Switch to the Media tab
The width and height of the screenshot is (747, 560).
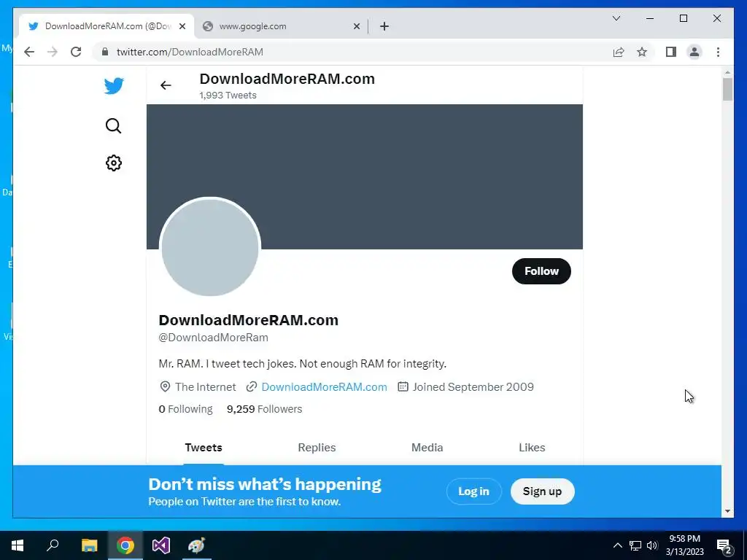(427, 448)
